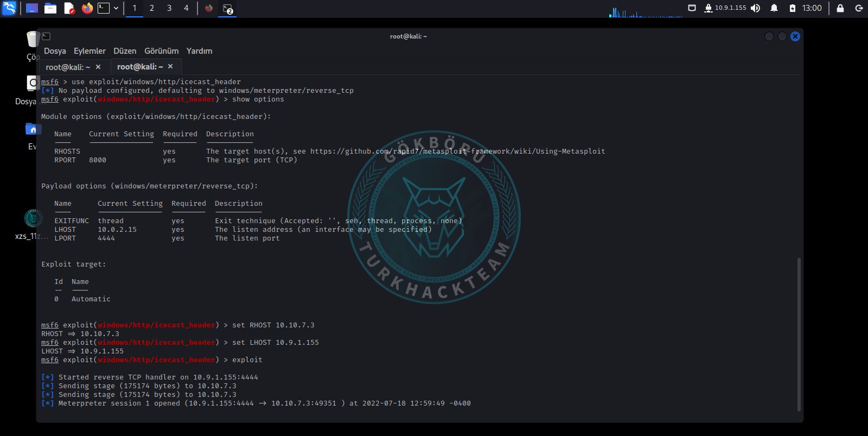This screenshot has width=868, height=436.
Task: Open the Yardım menu
Action: 199,51
